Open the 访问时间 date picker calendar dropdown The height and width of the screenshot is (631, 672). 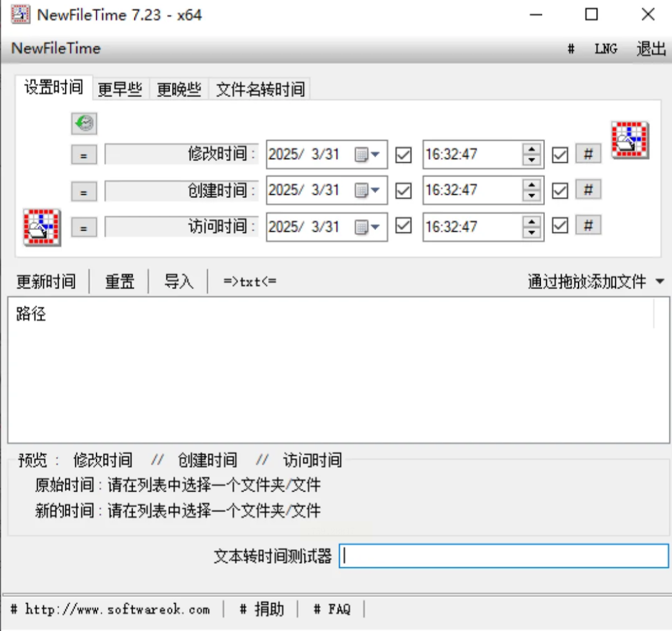[x=368, y=227]
